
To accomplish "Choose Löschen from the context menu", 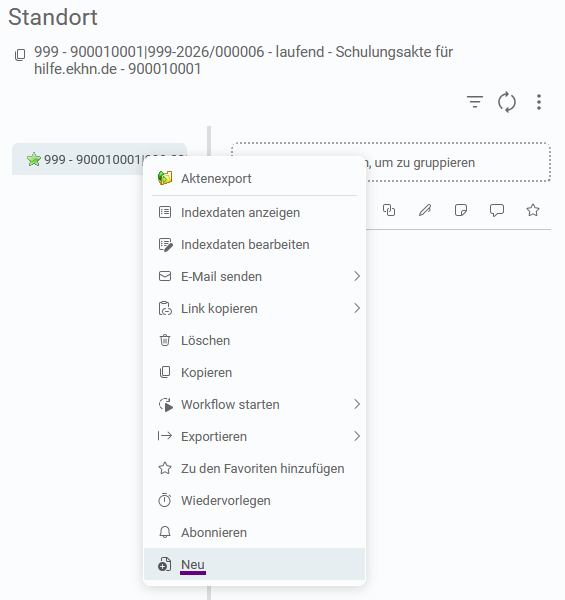I will [x=254, y=340].
